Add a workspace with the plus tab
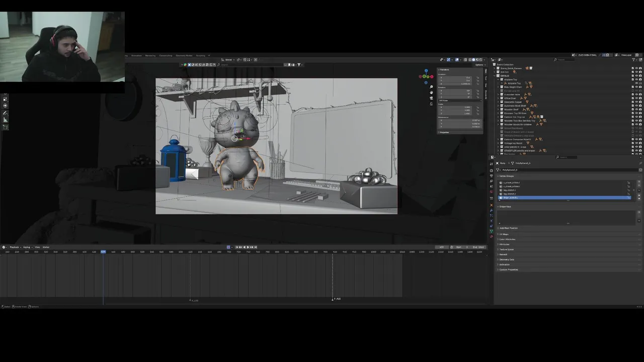644x362 pixels. [209, 55]
